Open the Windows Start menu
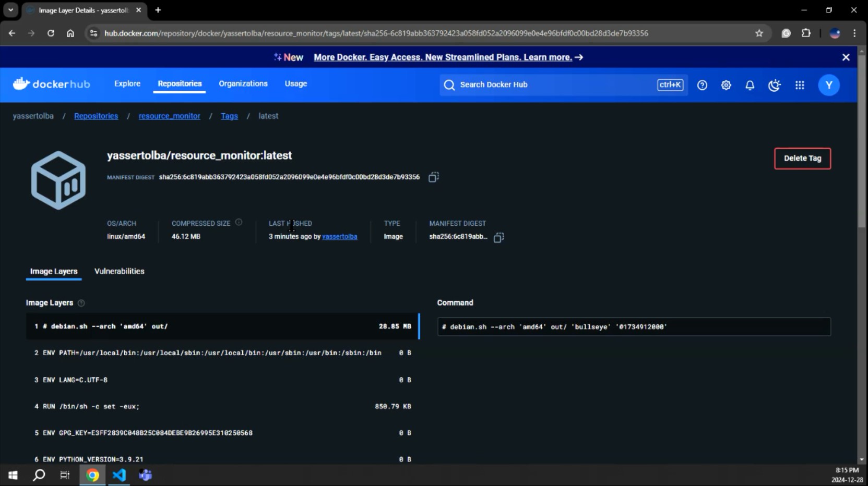The width and height of the screenshot is (868, 486). coord(13,475)
